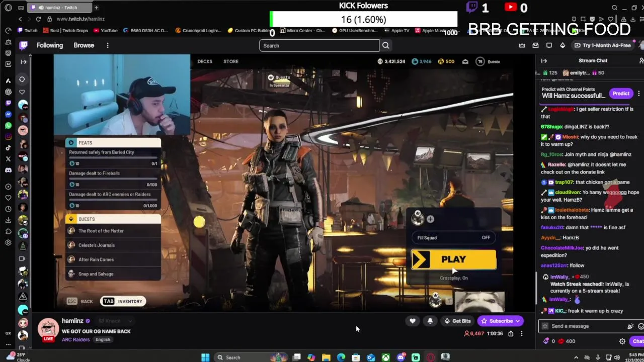644x362 pixels.
Task: Open the YouTube bookmark
Action: tap(105, 30)
